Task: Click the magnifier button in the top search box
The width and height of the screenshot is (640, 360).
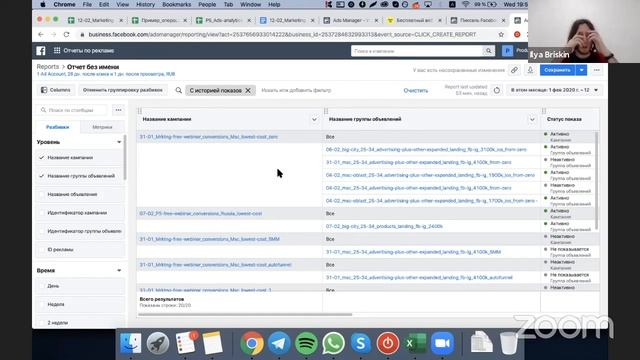Action: pyautogui.click(x=489, y=51)
